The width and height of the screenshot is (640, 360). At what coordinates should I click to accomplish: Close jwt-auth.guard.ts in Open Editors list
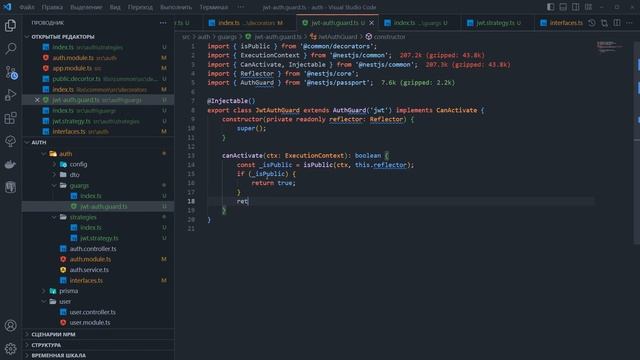[x=37, y=100]
